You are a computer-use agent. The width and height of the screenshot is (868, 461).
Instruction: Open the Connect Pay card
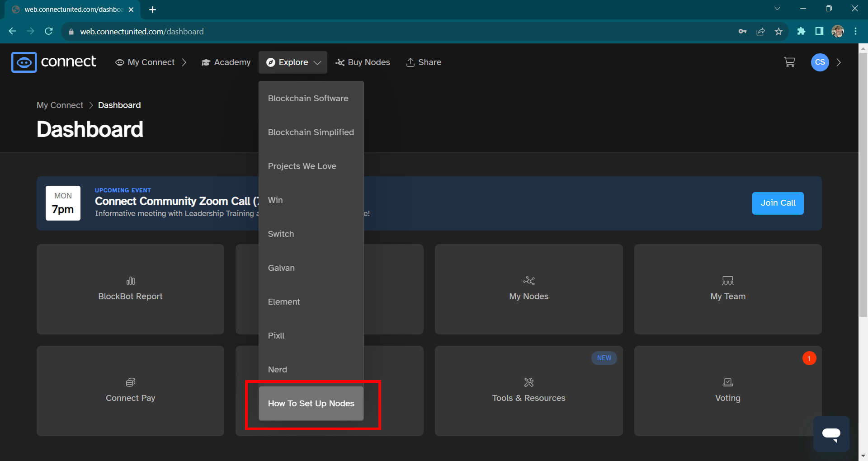131,391
